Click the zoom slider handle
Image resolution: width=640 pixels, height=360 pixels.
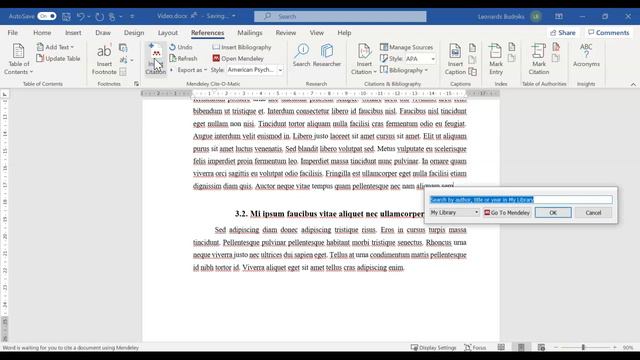click(583, 347)
